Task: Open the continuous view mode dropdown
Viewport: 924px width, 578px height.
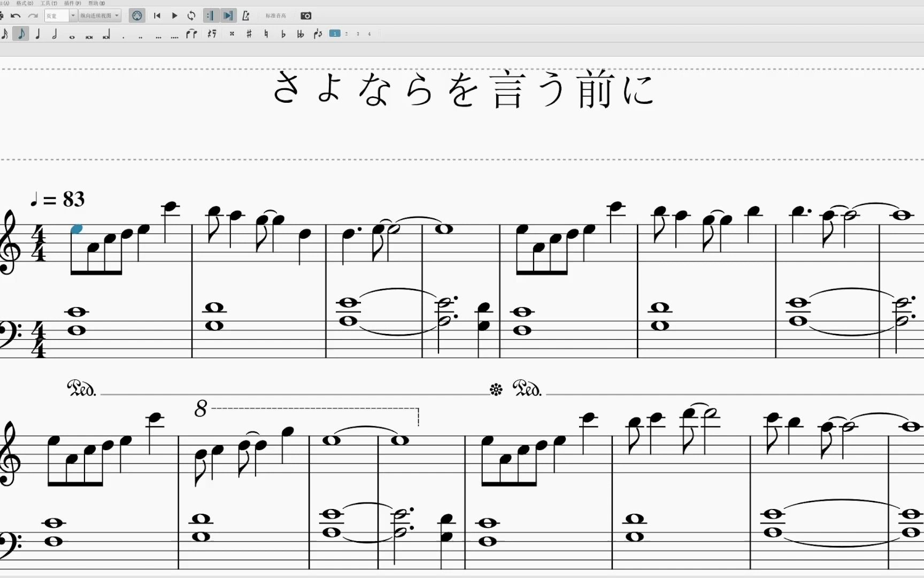Action: pyautogui.click(x=99, y=16)
